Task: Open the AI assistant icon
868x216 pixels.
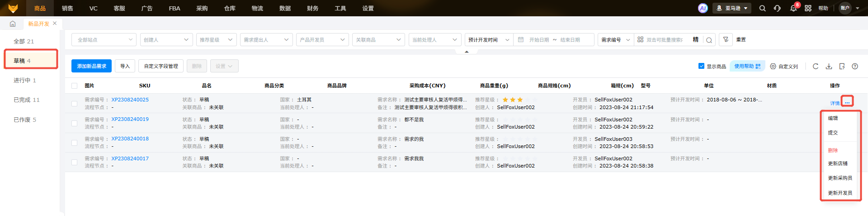Action: coord(703,8)
